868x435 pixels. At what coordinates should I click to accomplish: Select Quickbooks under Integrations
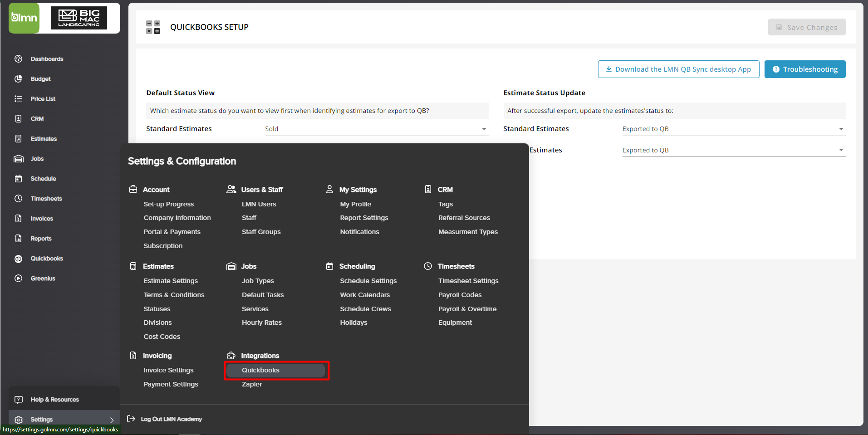[276, 370]
